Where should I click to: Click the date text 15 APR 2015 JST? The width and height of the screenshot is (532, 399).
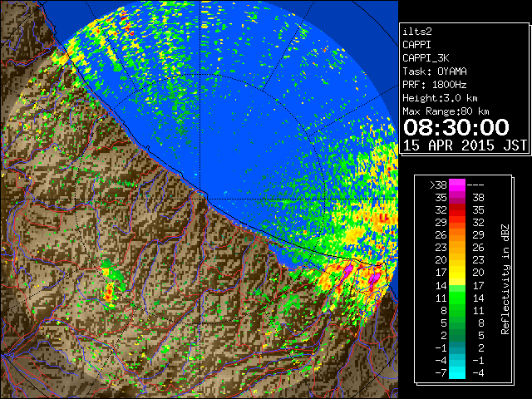coord(465,145)
